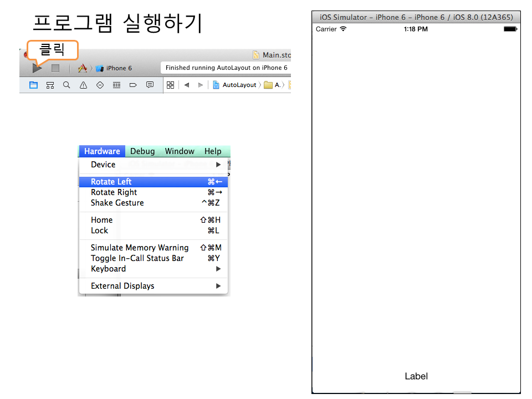This screenshot has width=532, height=399.
Task: Open the Find navigator magnifier icon
Action: (66, 85)
